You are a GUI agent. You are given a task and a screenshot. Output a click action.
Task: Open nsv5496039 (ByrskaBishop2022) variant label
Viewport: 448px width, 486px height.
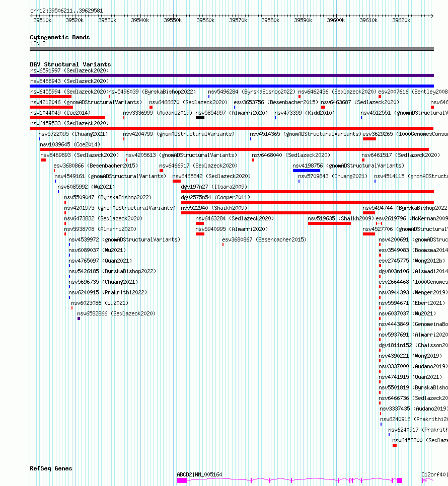(x=152, y=92)
